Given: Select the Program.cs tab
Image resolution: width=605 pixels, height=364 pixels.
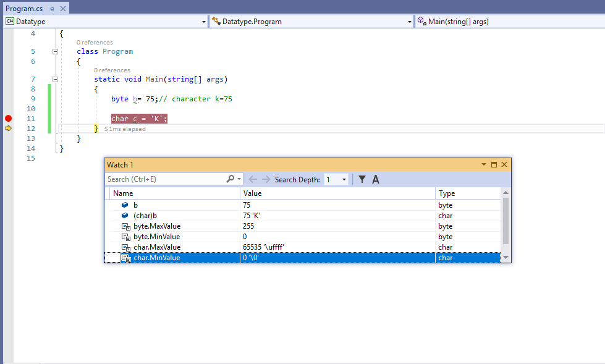Looking at the screenshot, I should coord(25,9).
